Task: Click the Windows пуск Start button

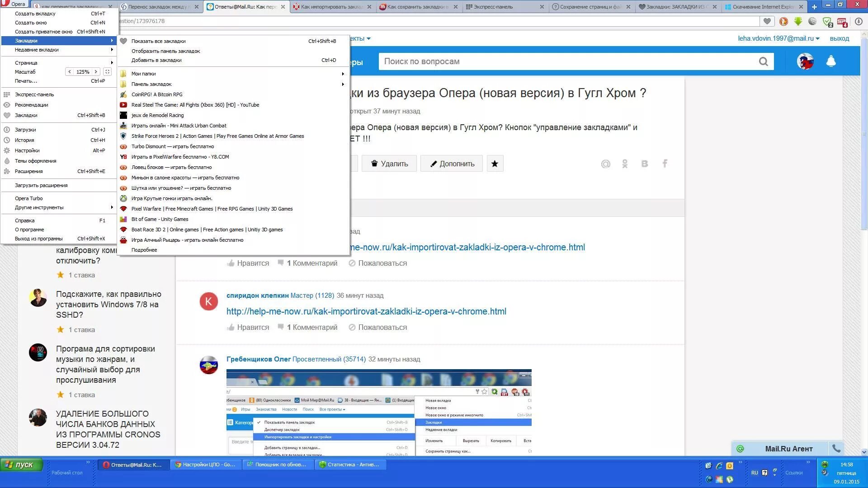Action: (x=21, y=465)
